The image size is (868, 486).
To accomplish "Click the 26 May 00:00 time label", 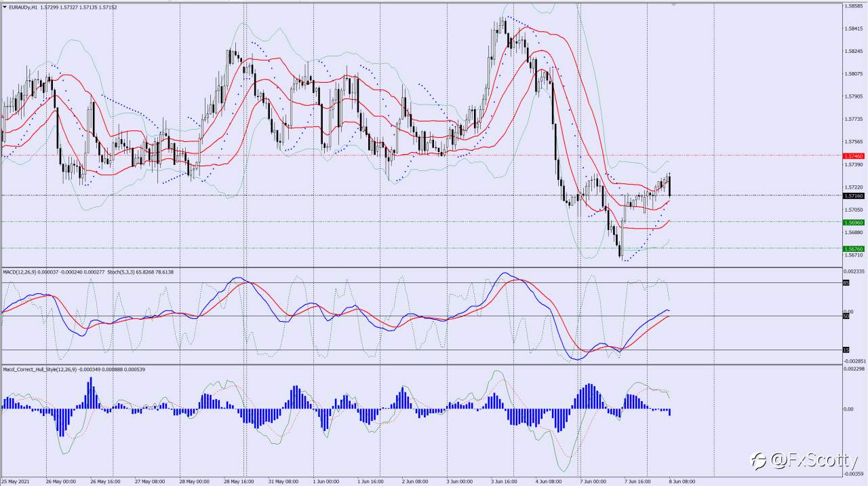I will 60,482.
